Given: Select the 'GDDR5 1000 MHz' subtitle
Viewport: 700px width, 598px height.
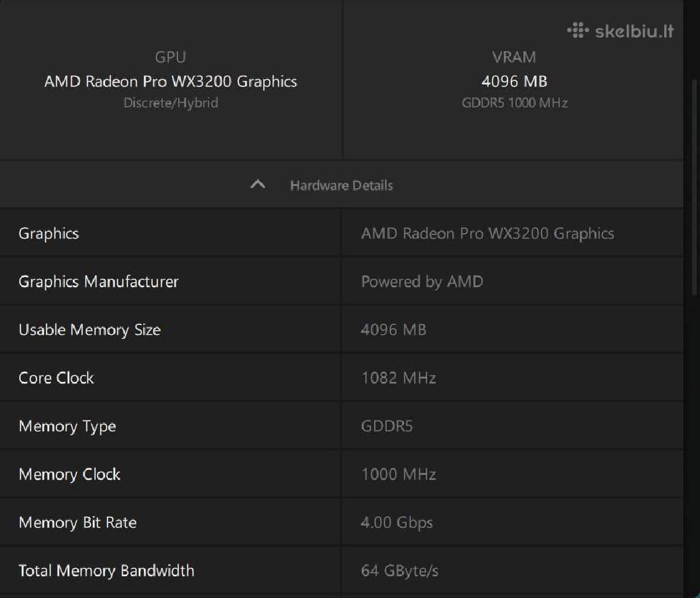Looking at the screenshot, I should [x=515, y=103].
